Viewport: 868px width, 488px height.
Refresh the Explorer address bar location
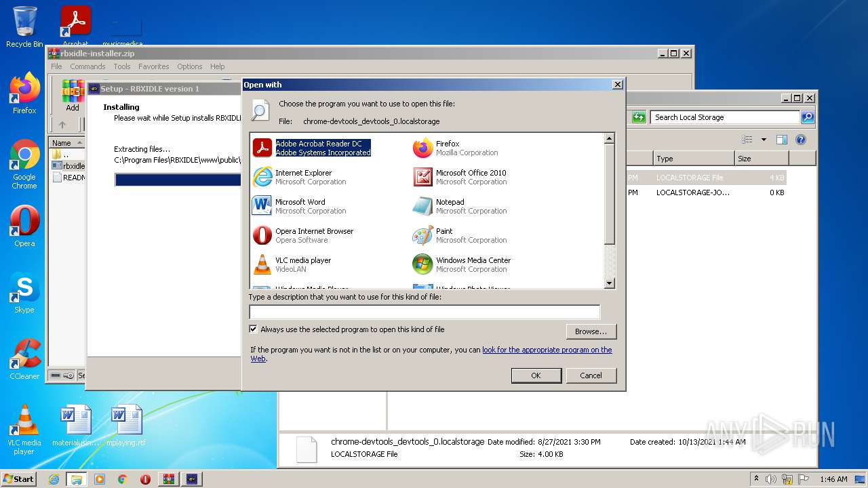[639, 117]
